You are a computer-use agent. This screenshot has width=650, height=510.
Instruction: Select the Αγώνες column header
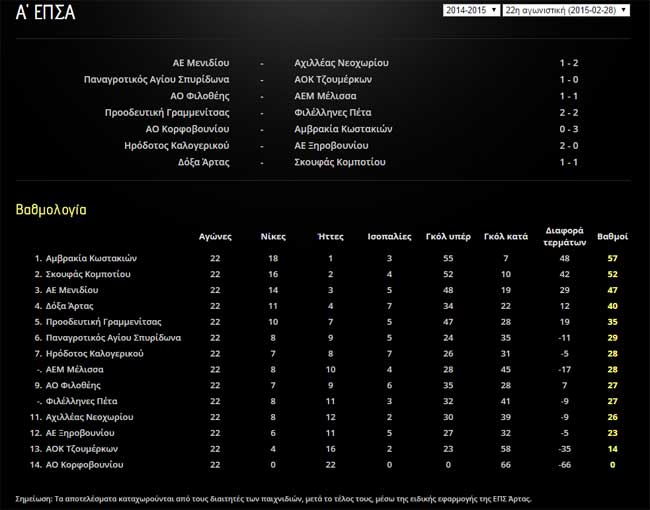pos(214,237)
